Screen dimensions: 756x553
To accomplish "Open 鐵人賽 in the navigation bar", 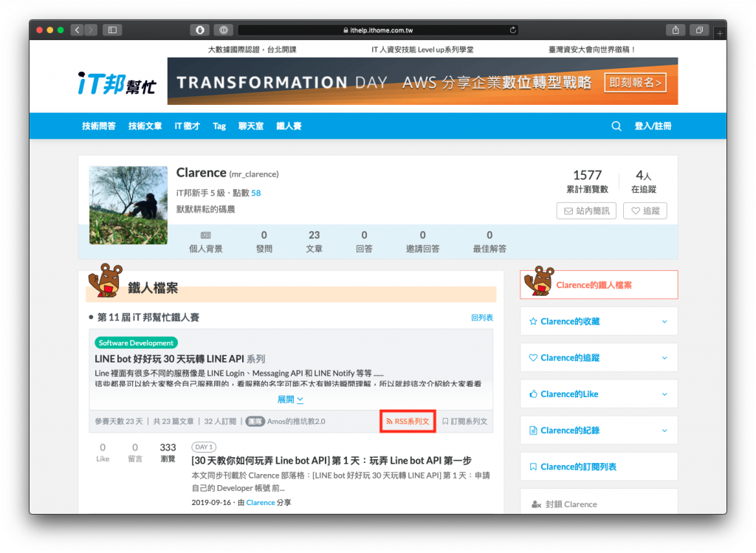I will pos(289,126).
